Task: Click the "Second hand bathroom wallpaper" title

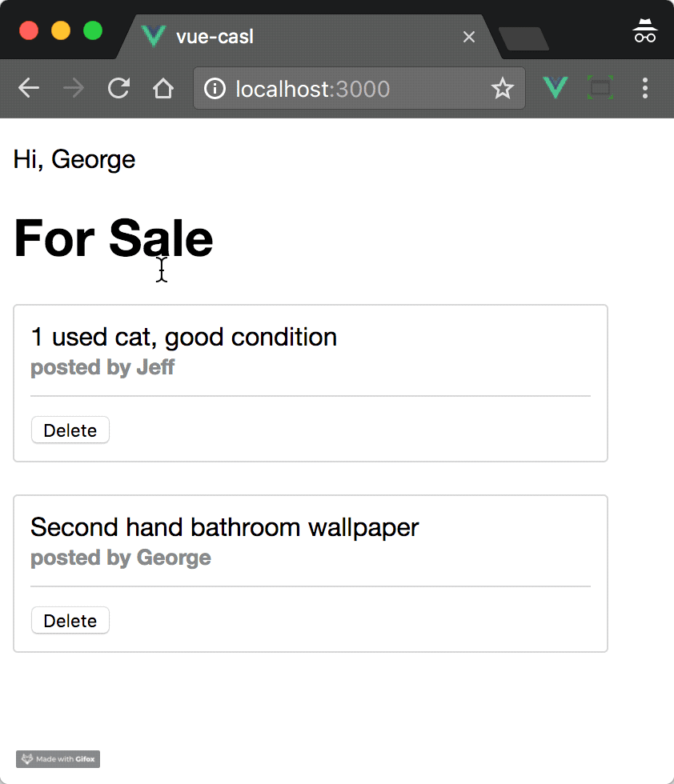Action: pyautogui.click(x=224, y=527)
